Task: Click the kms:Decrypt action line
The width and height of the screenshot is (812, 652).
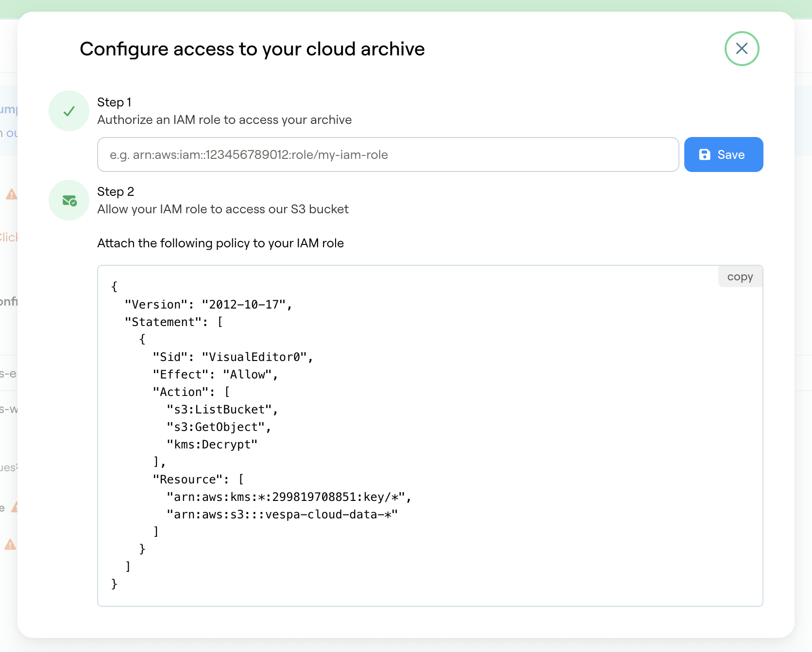Action: [212, 444]
